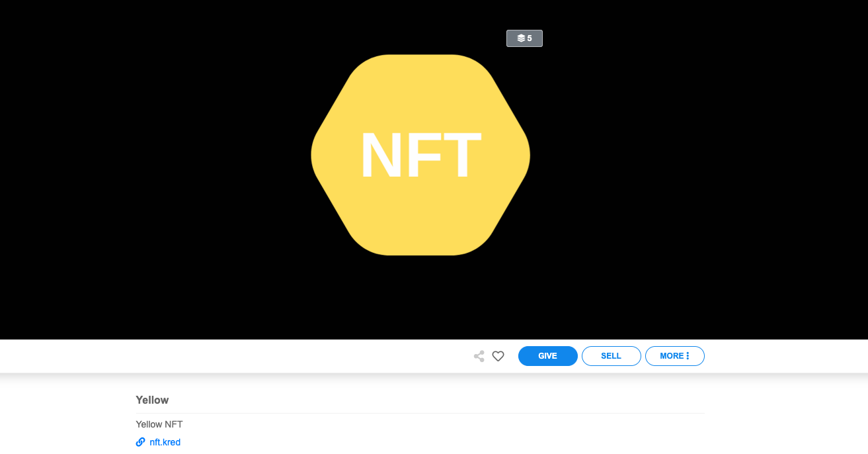Open the MORE options menu
The width and height of the screenshot is (868, 454).
(675, 356)
